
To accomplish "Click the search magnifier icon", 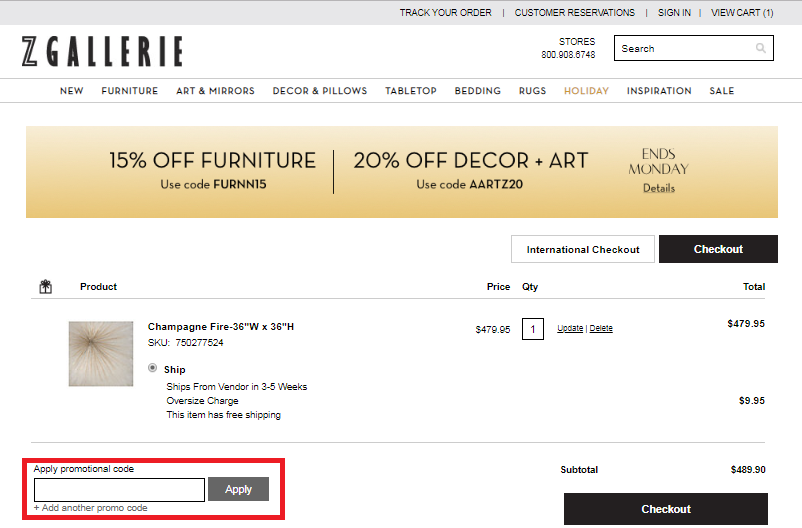I will coord(761,48).
